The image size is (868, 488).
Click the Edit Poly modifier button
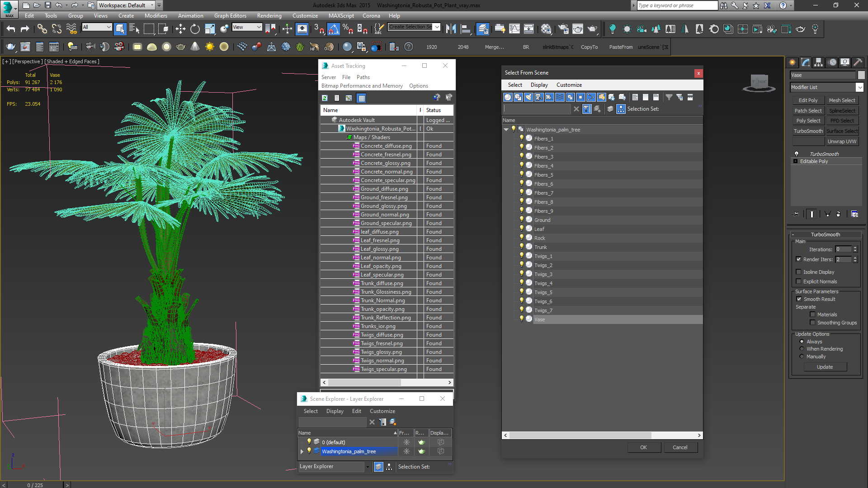808,100
